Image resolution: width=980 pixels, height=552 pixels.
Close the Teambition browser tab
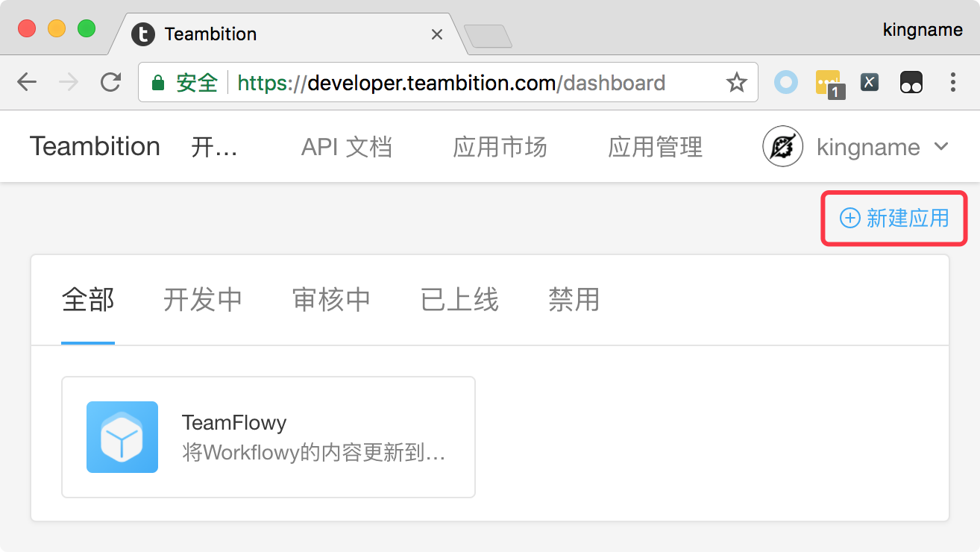[x=437, y=34]
